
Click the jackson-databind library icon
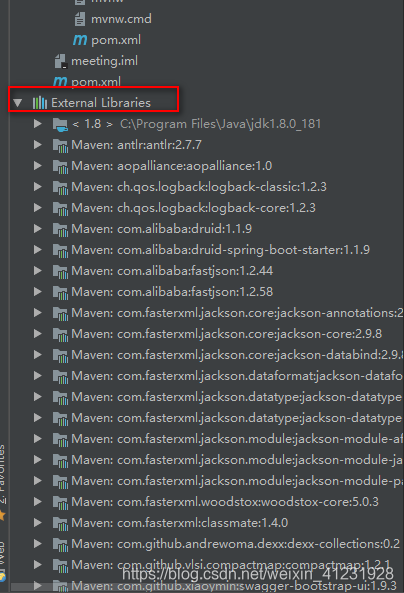(61, 355)
